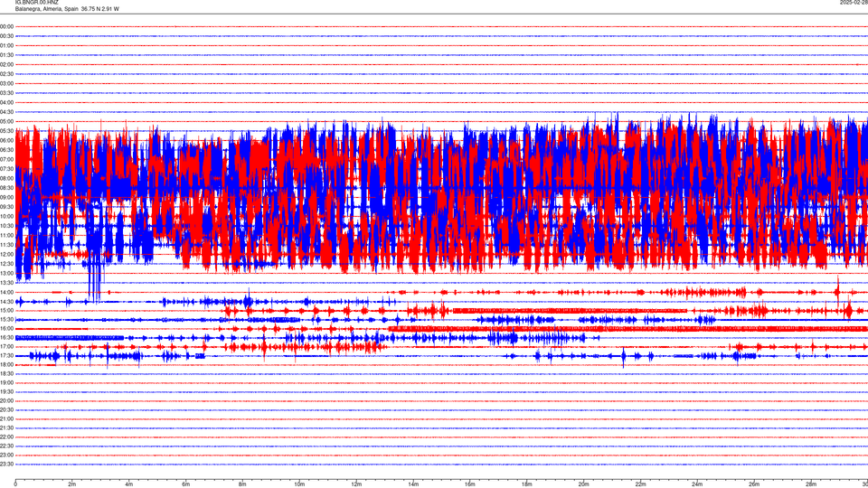Choose the 06:00 trace label

6,141
